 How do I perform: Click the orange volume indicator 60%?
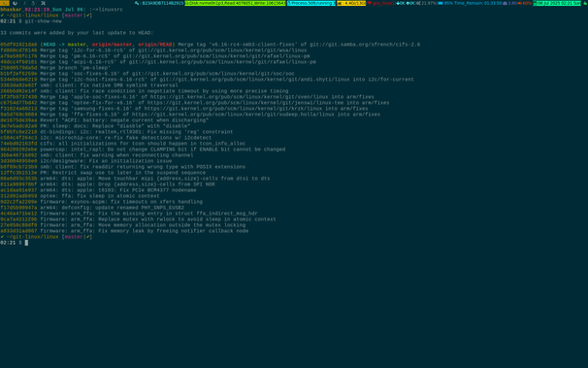pyautogui.click(x=524, y=3)
